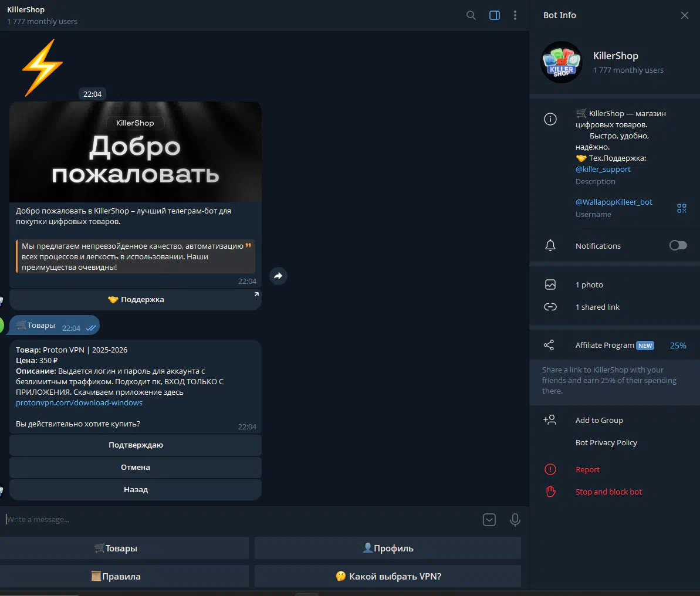Click the Вы действительно хотите купить? text
Image resolution: width=700 pixels, height=596 pixels.
pos(77,424)
